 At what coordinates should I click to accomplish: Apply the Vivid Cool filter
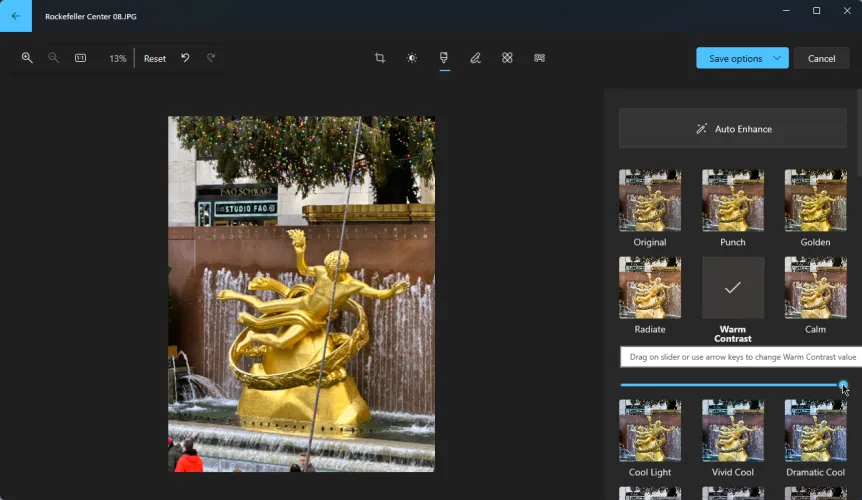click(733, 431)
